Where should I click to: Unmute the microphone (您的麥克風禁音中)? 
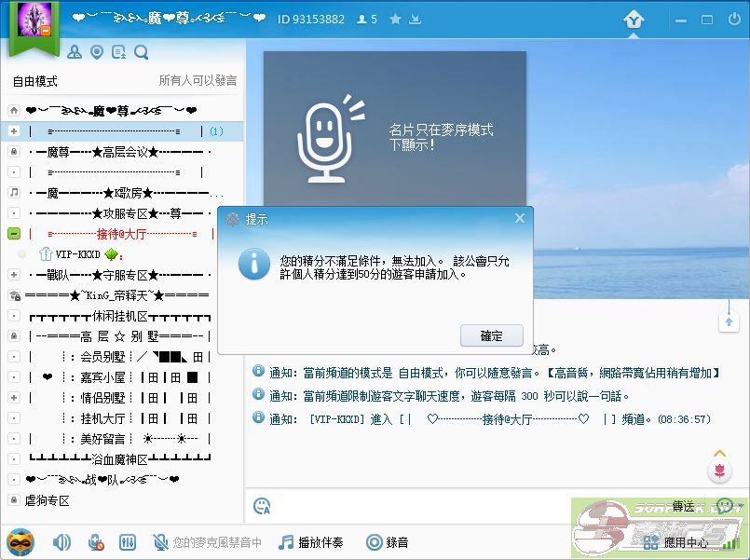coord(160,541)
